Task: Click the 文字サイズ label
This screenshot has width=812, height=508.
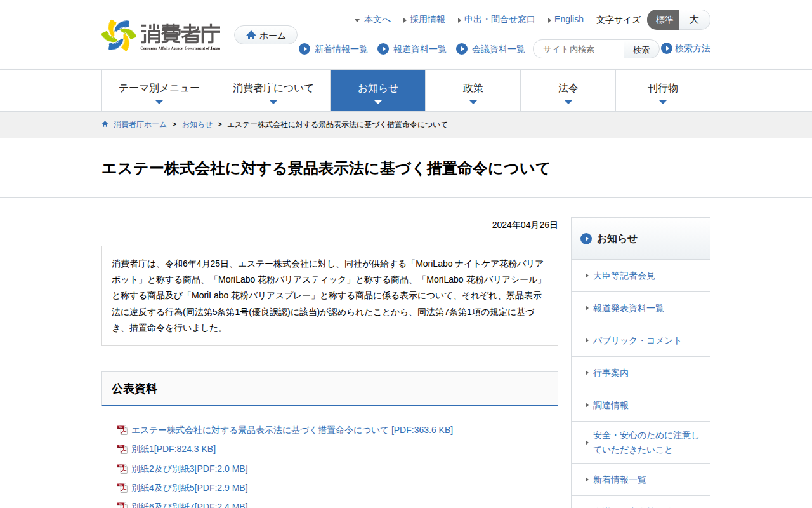Action: (619, 20)
